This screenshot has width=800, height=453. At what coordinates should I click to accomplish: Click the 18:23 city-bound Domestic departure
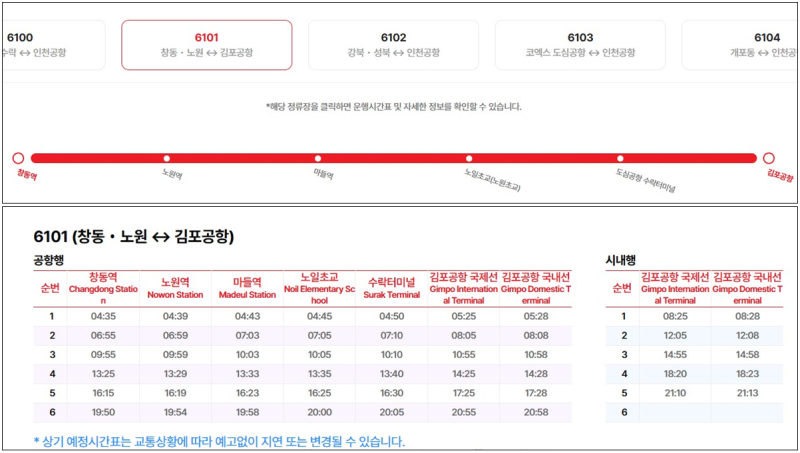[747, 374]
